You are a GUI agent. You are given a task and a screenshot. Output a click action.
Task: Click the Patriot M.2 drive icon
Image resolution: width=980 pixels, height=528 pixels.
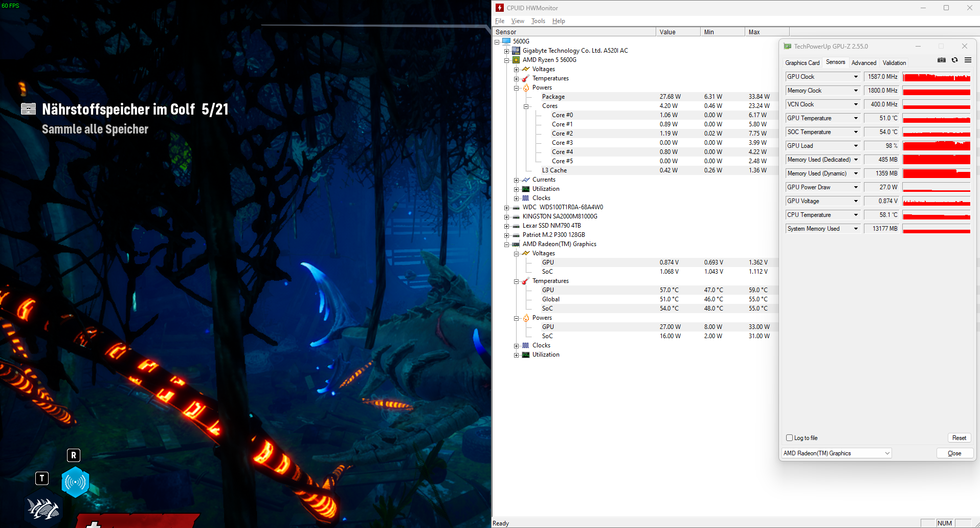coord(516,235)
